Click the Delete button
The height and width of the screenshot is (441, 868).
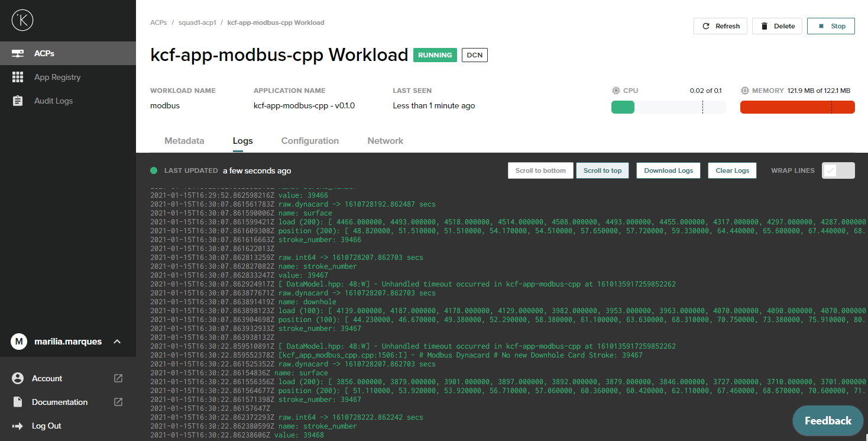tap(778, 26)
